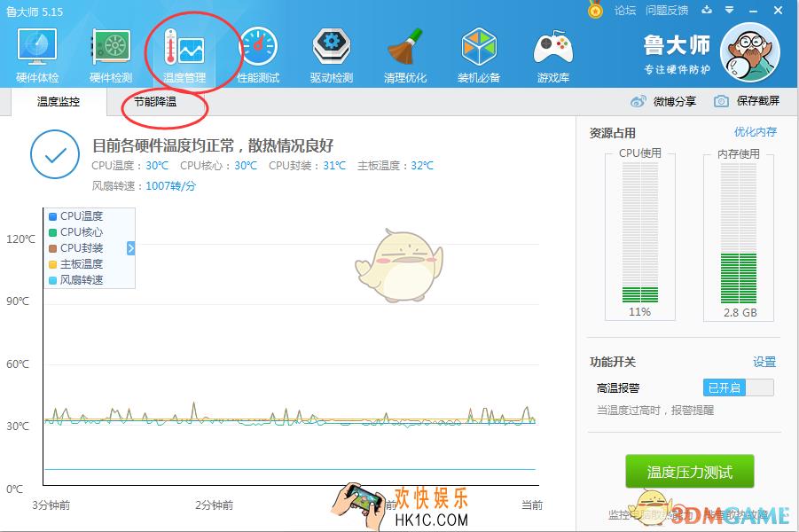
Task: Toggle 高温报警 alarm switch
Action: pos(739,387)
